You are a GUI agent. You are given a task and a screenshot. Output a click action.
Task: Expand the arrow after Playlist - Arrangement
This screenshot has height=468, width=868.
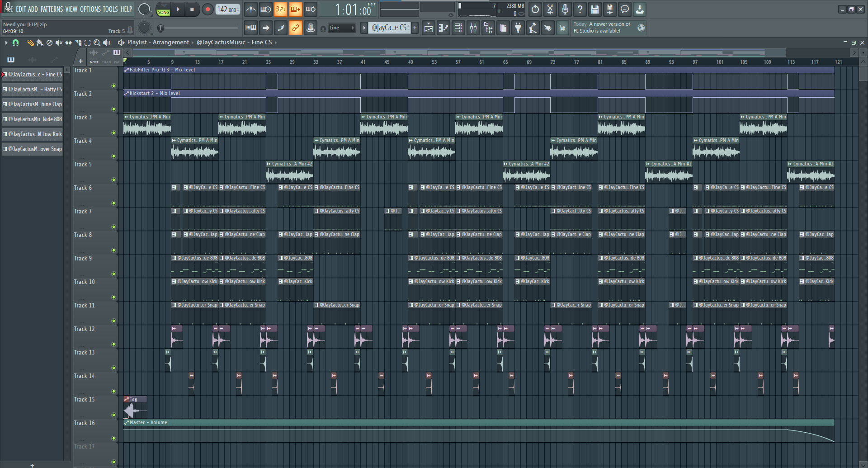coord(193,43)
